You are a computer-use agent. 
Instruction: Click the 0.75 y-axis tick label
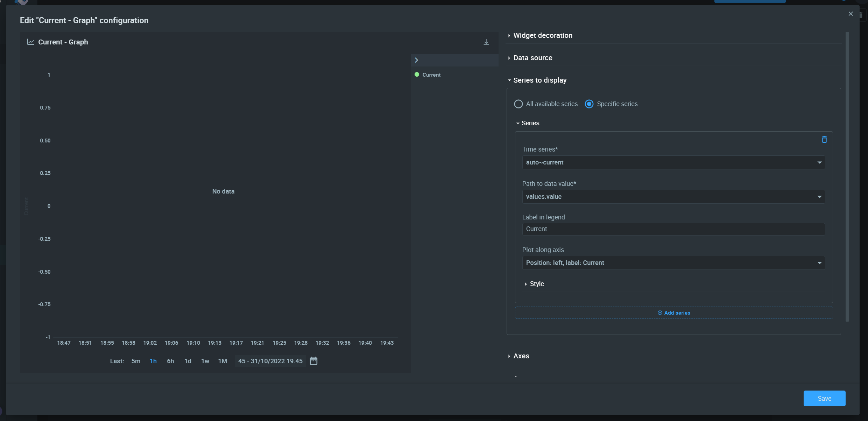(x=45, y=108)
